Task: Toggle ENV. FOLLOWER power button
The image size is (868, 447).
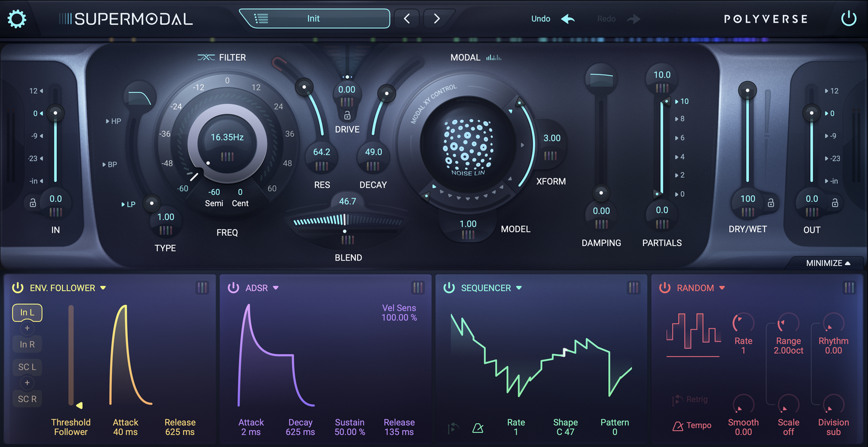Action: click(x=18, y=288)
